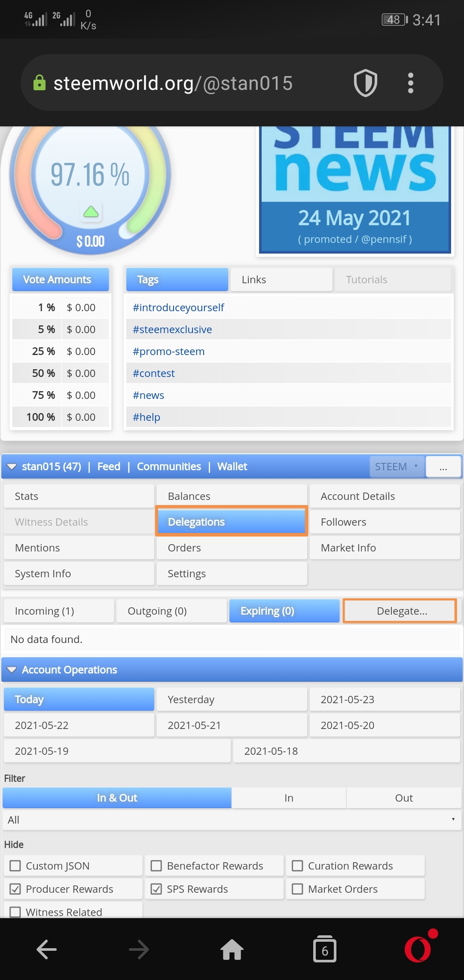The height and width of the screenshot is (980, 464).
Task: Toggle the Witness Related checkbox
Action: [x=15, y=912]
